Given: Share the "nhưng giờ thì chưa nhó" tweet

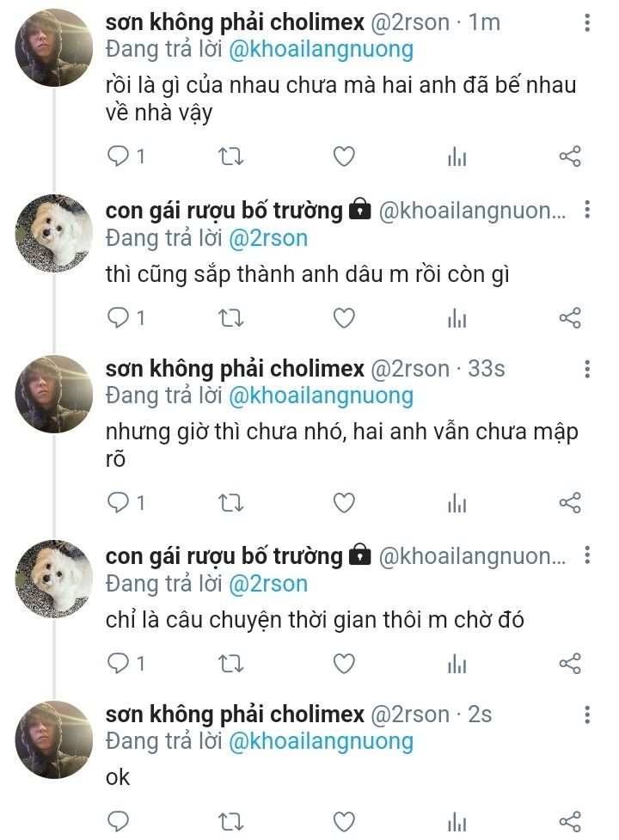Looking at the screenshot, I should coord(570,503).
